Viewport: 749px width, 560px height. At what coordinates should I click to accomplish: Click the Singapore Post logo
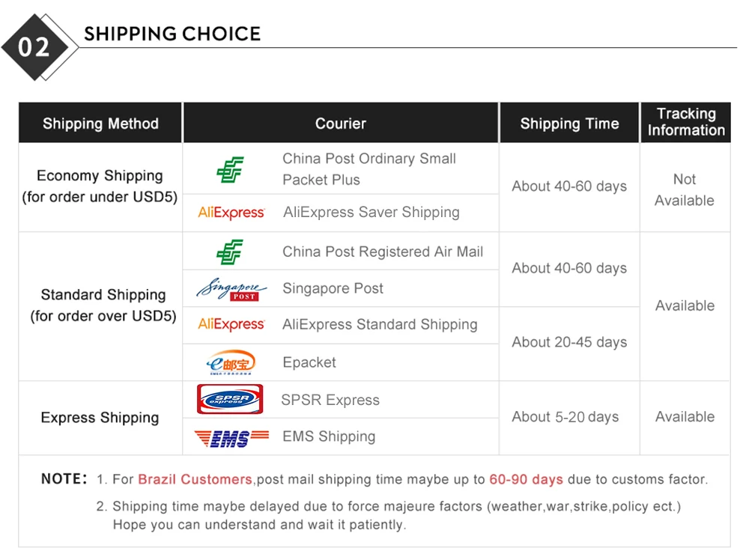tap(231, 289)
